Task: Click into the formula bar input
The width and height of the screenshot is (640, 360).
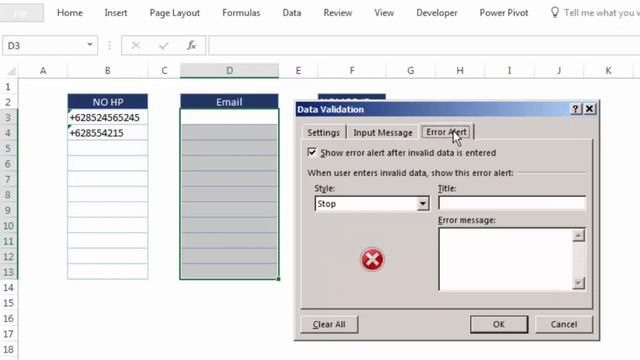Action: [424, 45]
